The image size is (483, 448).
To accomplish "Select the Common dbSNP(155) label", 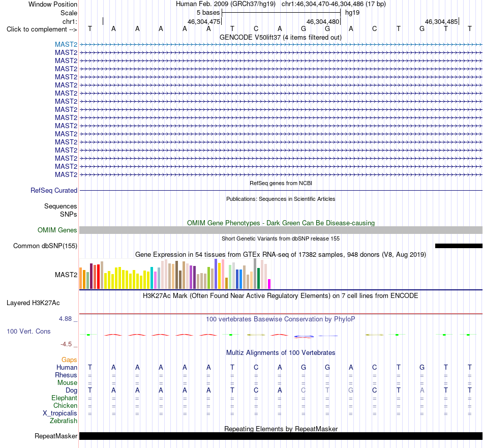I will point(45,246).
